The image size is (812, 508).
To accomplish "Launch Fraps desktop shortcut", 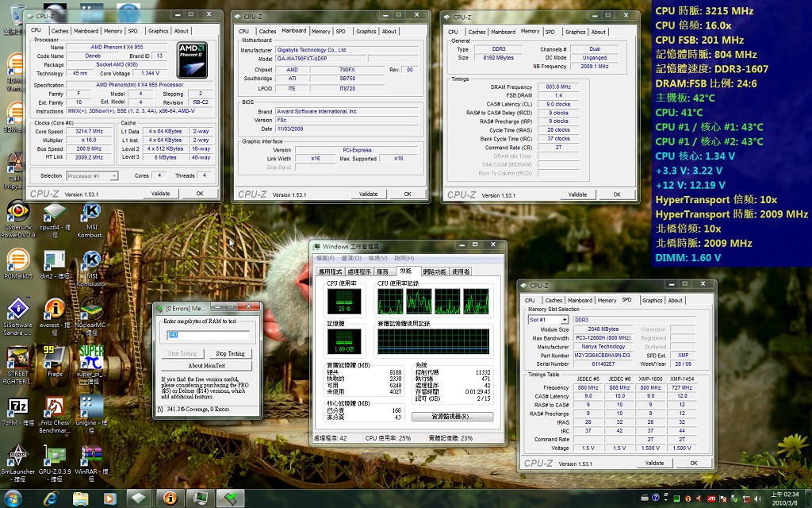I will [55, 362].
